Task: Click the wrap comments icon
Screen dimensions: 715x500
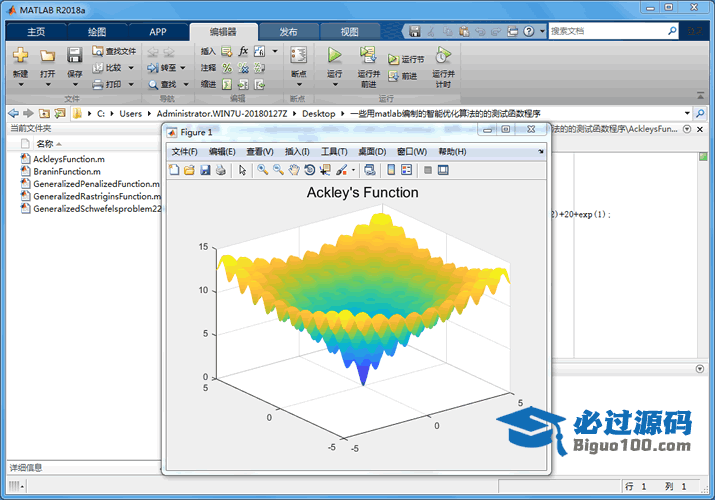Action: tap(259, 68)
